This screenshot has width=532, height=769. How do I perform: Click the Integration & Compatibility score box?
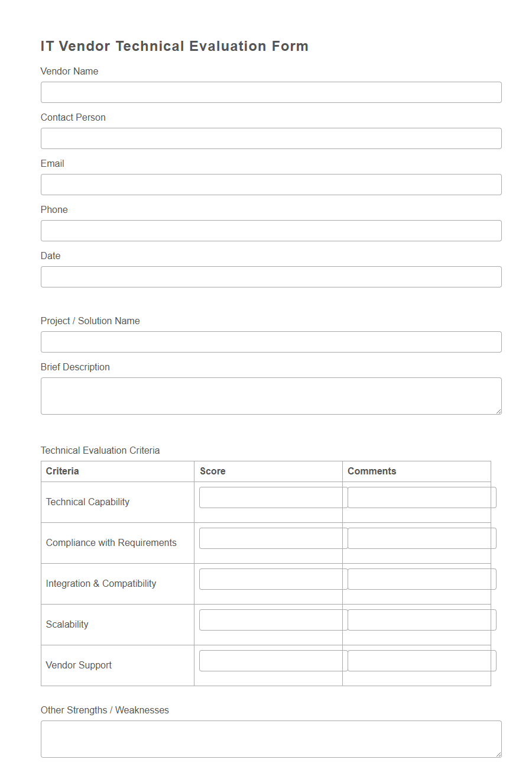pos(270,579)
